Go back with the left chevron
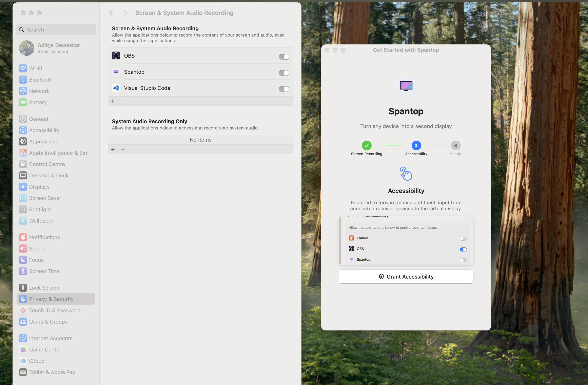588x385 pixels. click(111, 13)
